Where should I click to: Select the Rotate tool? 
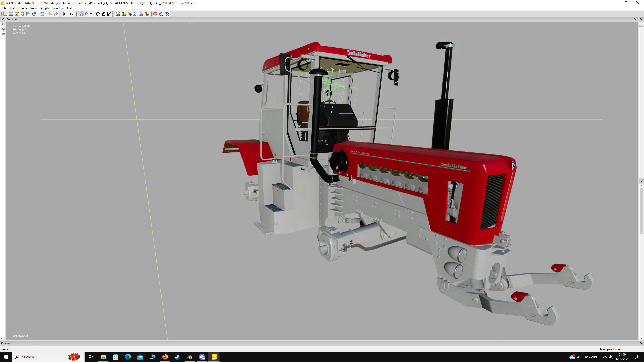tap(103, 14)
